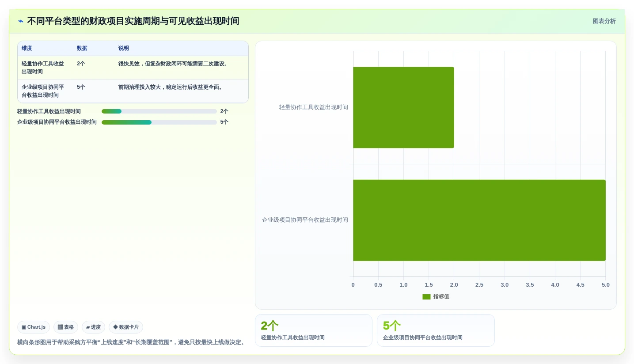Click the 5个 value next to the progress bar
The height and width of the screenshot is (364, 634).
tap(224, 122)
